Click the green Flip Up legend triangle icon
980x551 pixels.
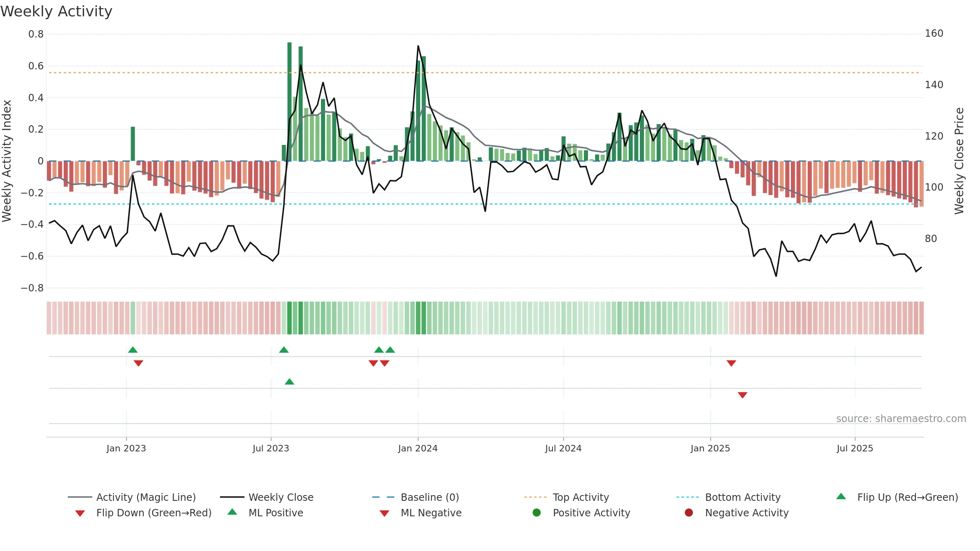coord(841,496)
